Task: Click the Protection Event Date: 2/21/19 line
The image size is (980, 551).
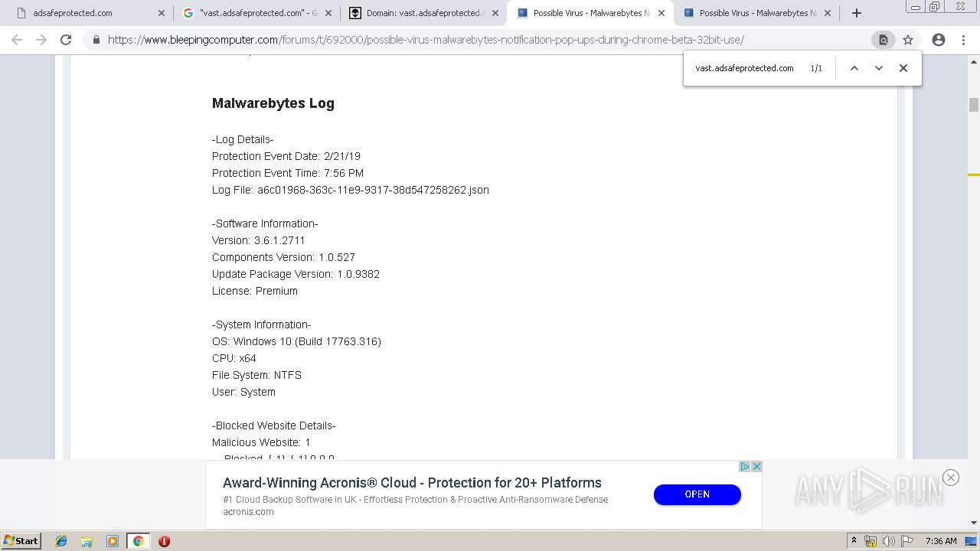Action: pyautogui.click(x=286, y=156)
